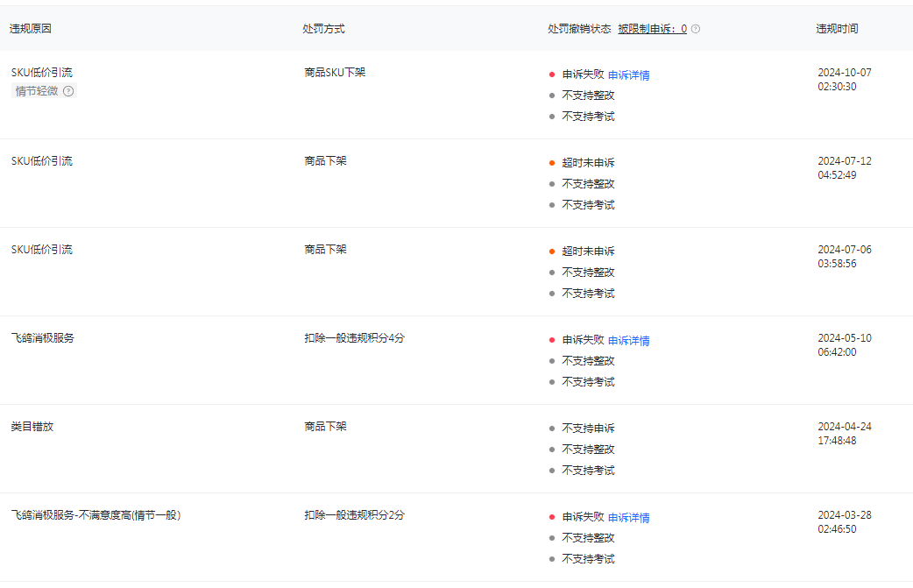This screenshot has height=588, width=913.
Task: Select the 商品SKU下架 penalty text
Action: (x=335, y=73)
